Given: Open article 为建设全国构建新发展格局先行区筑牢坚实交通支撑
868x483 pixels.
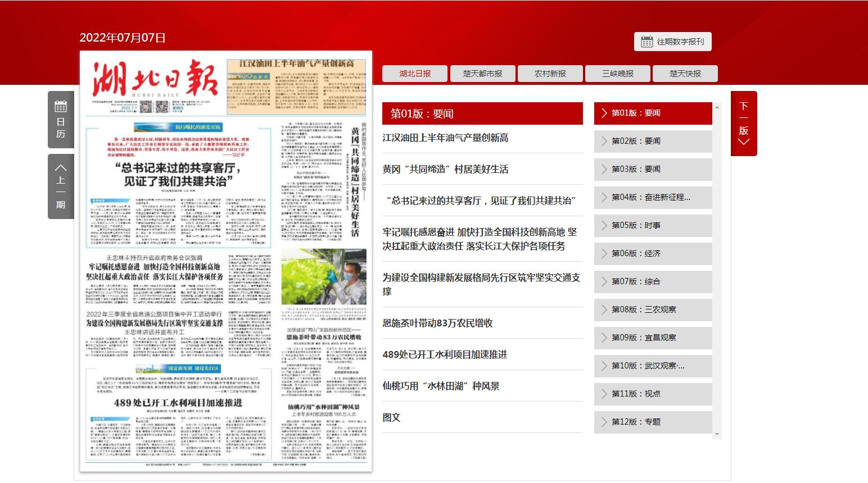Looking at the screenshot, I should [x=481, y=284].
